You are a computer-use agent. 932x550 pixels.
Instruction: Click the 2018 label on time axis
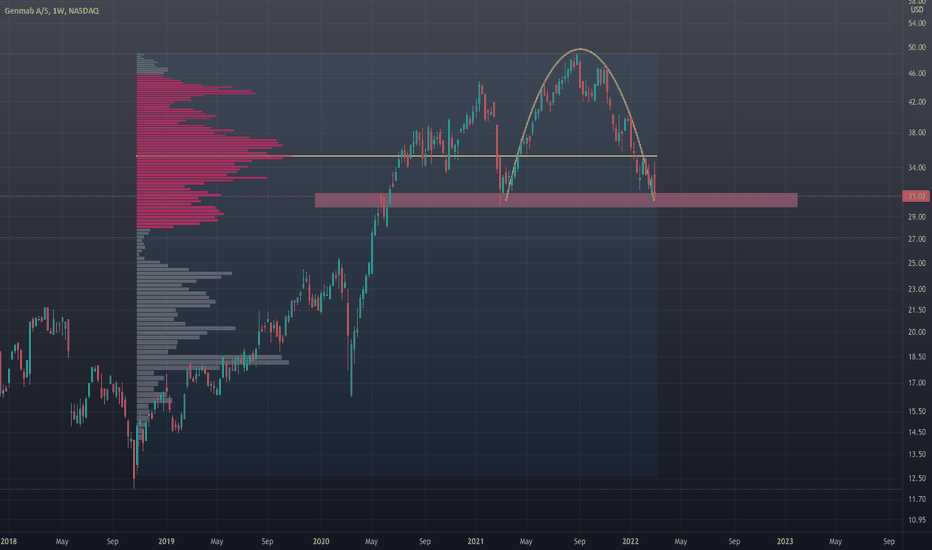click(x=8, y=541)
